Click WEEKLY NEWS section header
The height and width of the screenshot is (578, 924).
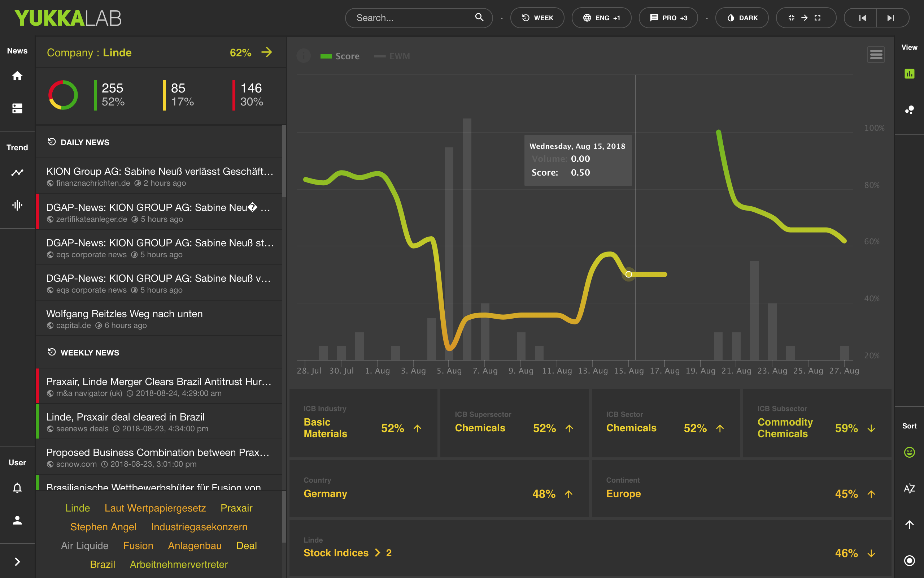(160, 352)
